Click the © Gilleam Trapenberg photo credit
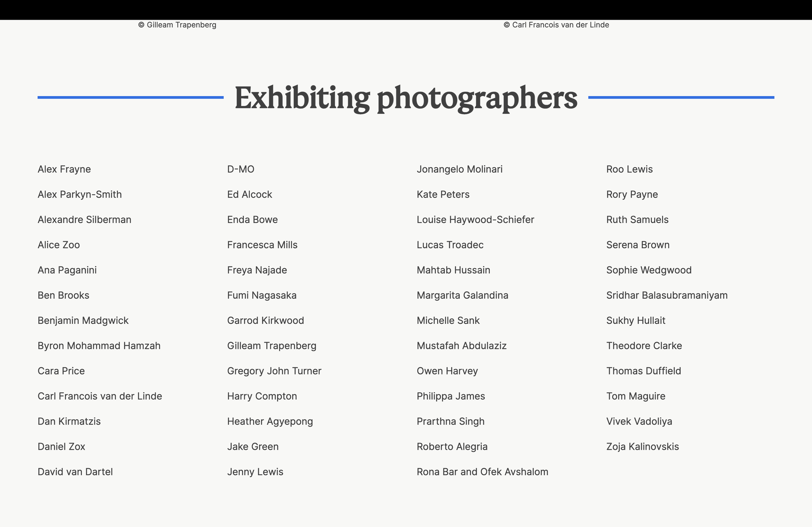Screen dimensions: 812x527 177,25
